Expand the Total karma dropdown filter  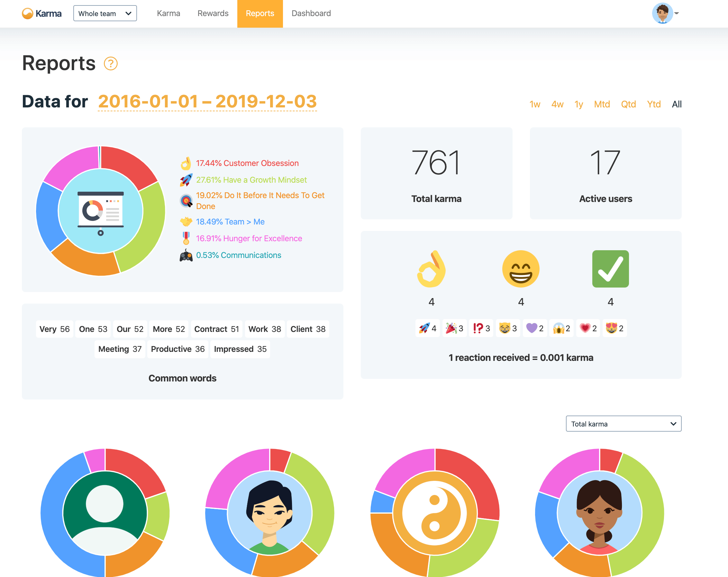click(623, 424)
